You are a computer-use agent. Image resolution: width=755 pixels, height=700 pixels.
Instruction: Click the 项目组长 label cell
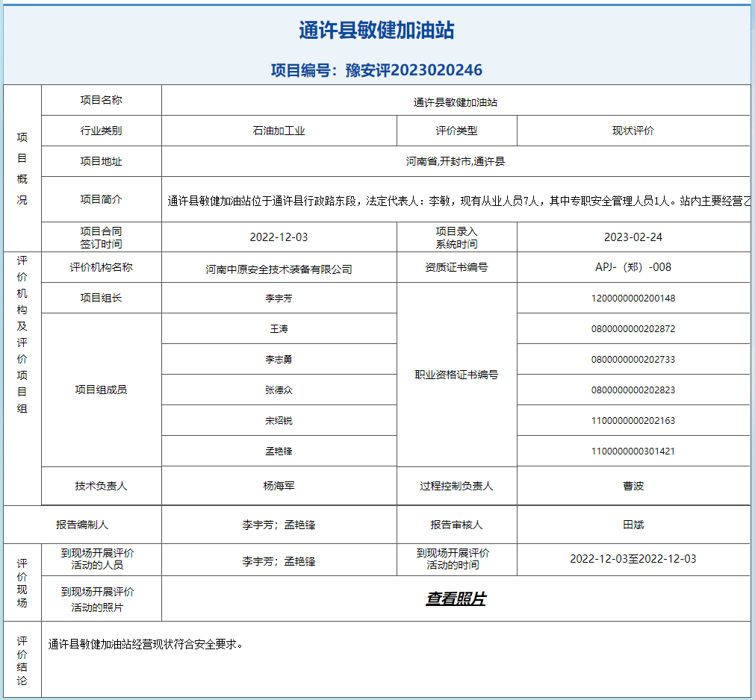pos(101,299)
